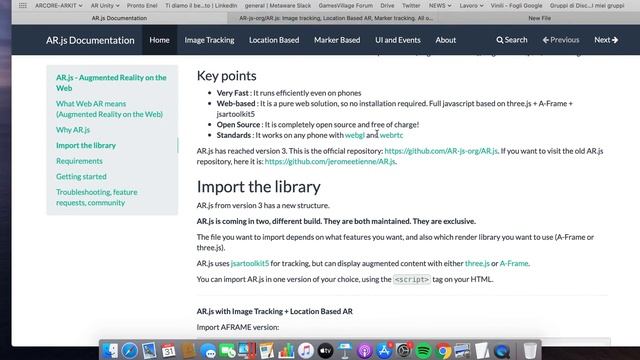640x360 pixels.
Task: Open UI and Events in navbar
Action: click(398, 40)
